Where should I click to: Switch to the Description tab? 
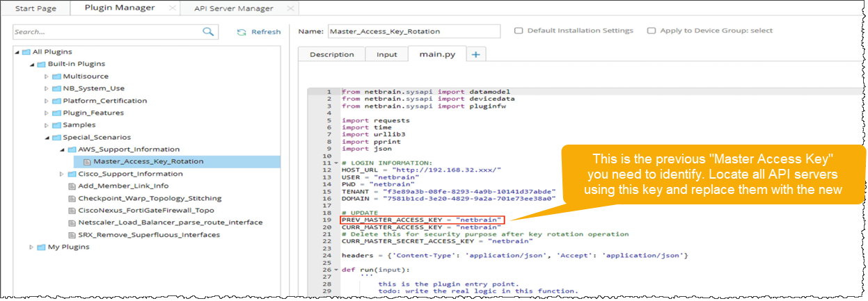click(331, 54)
